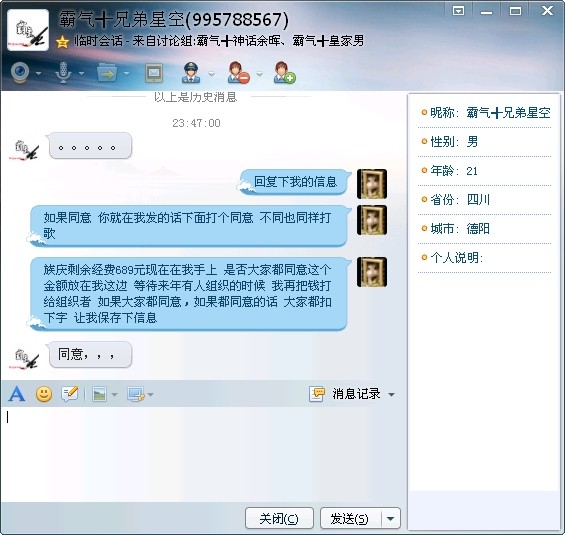565x535 pixels.
Task: Expand the message history dropdown arrow
Action: click(x=391, y=394)
